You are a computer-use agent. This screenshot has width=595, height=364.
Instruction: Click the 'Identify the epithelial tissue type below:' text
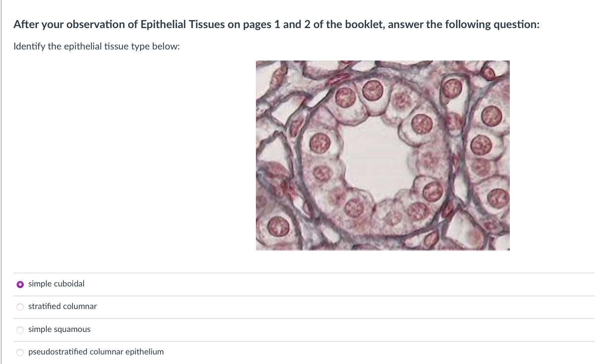[x=96, y=46]
